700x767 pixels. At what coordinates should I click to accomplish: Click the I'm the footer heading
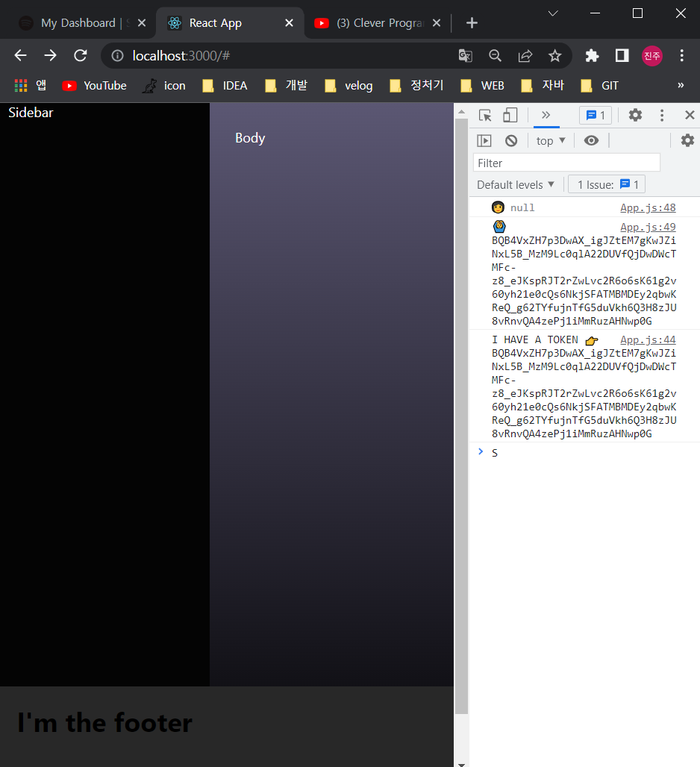(105, 722)
